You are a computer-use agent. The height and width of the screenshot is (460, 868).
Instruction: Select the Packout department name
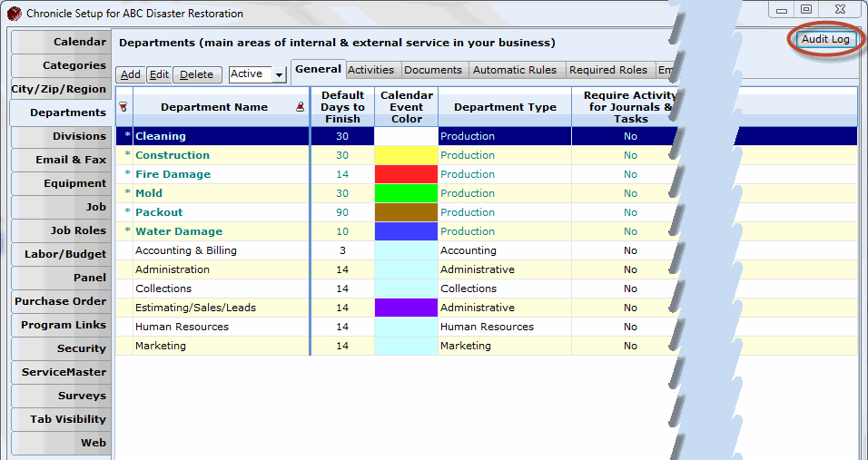(x=159, y=212)
